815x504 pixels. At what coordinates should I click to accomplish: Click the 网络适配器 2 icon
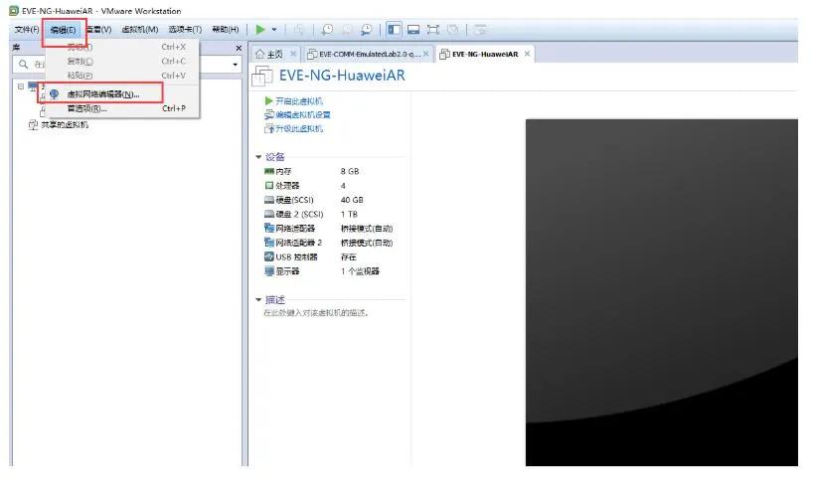268,243
